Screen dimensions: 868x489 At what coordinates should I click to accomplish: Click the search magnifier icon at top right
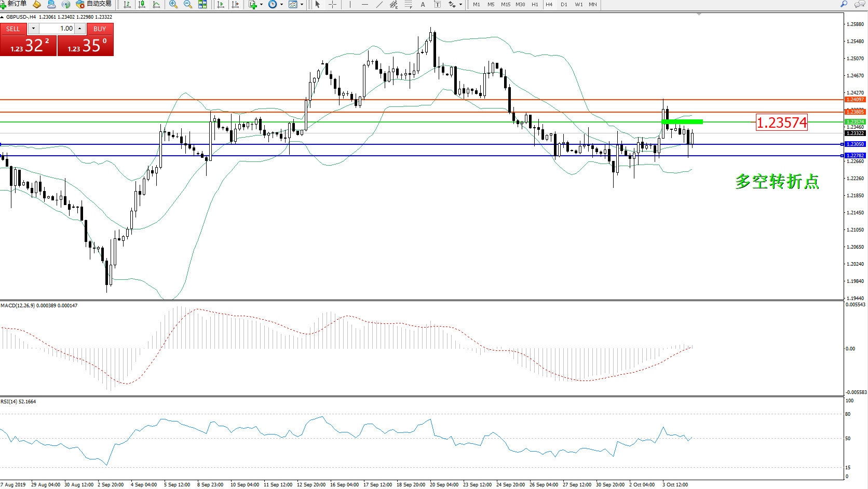pyautogui.click(x=844, y=4)
